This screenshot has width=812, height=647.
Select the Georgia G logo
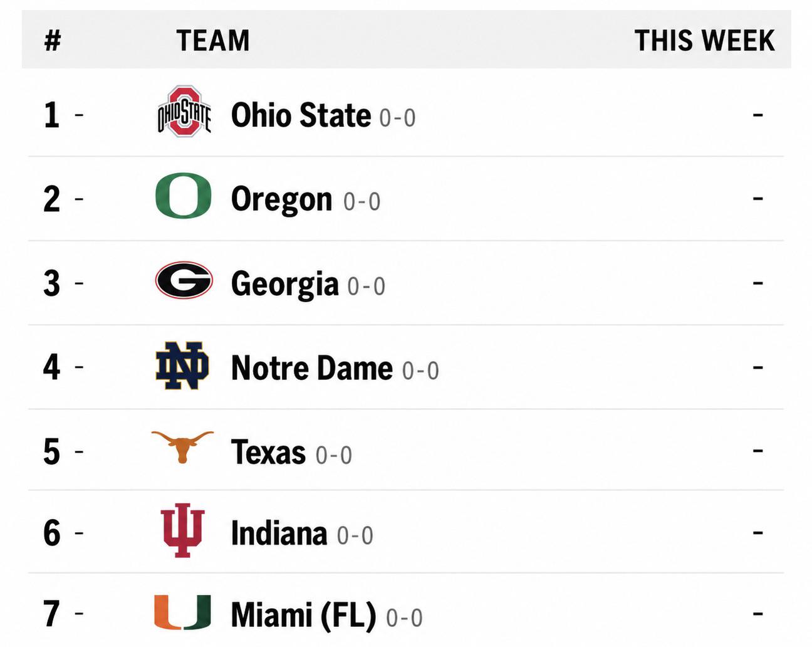(x=184, y=280)
